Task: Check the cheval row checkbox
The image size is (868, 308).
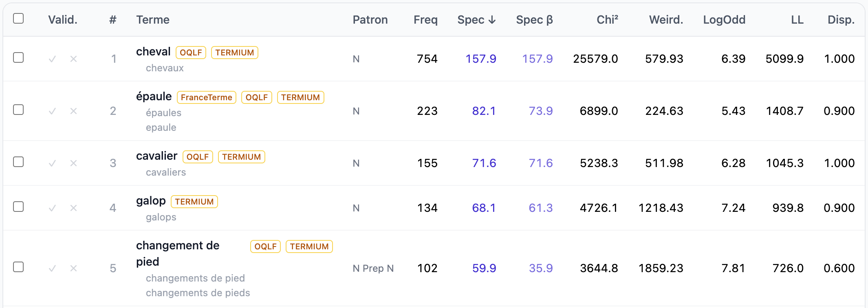Action: [x=18, y=57]
